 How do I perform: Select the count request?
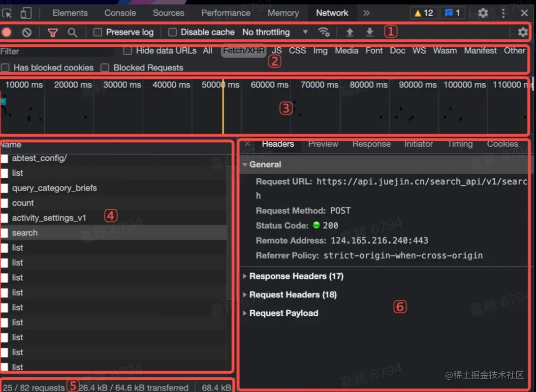pyautogui.click(x=114, y=203)
